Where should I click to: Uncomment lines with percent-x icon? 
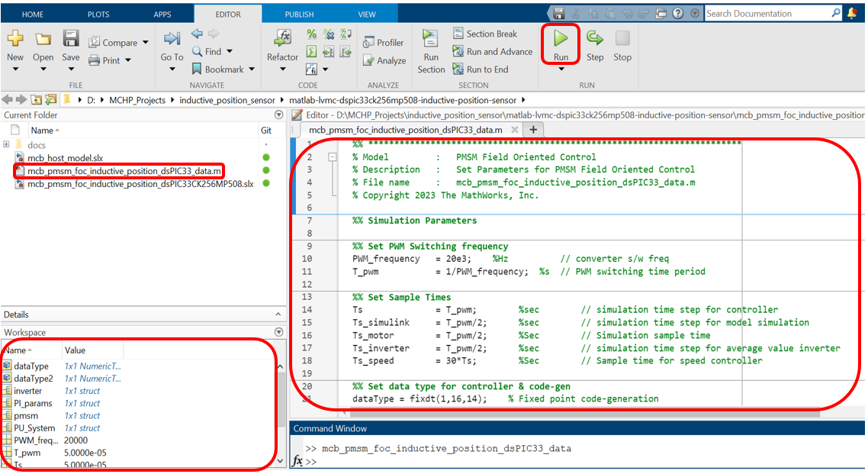pos(329,34)
